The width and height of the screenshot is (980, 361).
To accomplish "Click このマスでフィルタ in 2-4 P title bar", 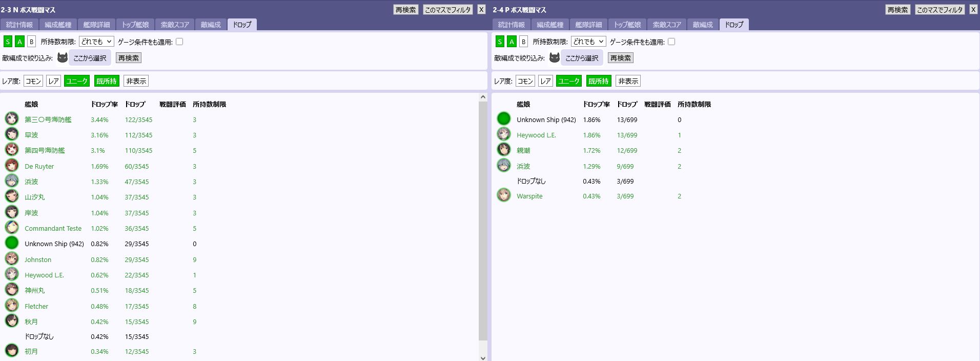I will [940, 10].
